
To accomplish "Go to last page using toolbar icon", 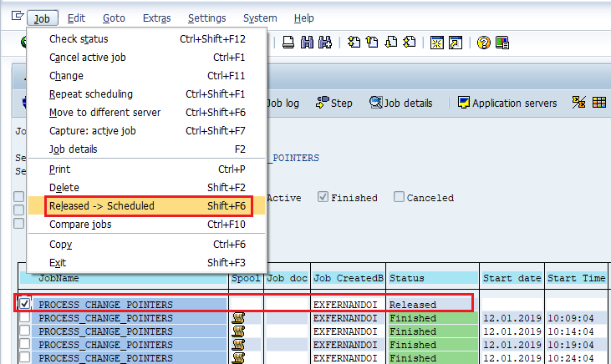I will point(410,42).
